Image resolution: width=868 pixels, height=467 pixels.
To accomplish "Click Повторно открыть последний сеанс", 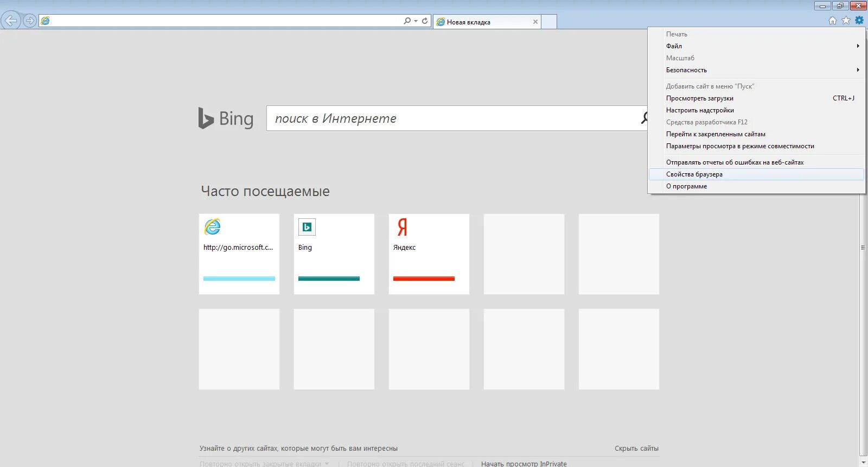I will (x=406, y=464).
